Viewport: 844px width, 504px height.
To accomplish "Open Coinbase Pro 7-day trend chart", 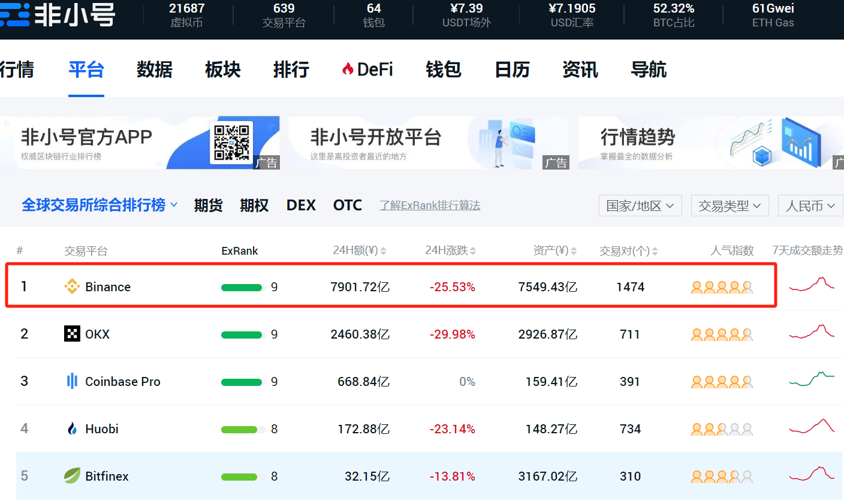I will (x=812, y=379).
